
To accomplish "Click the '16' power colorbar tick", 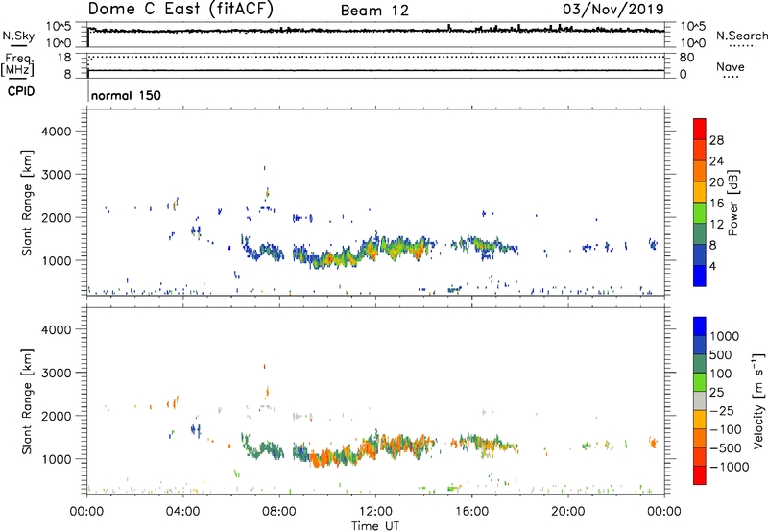I will [716, 204].
